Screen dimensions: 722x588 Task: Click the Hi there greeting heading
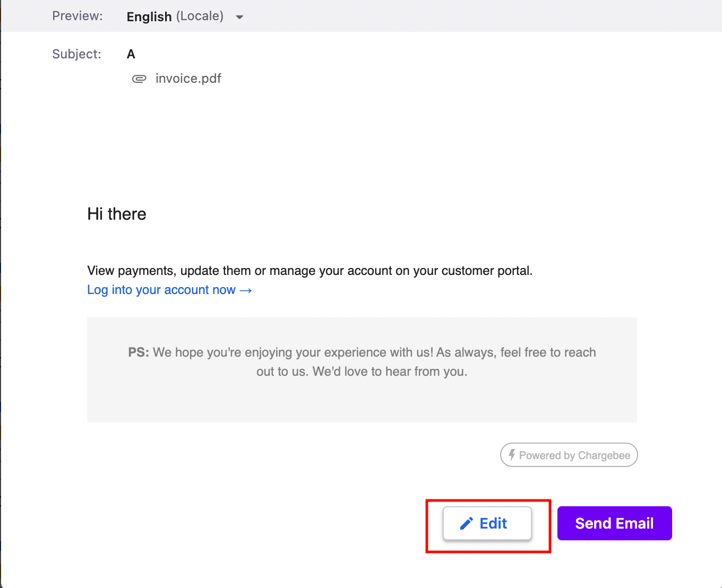(x=117, y=214)
